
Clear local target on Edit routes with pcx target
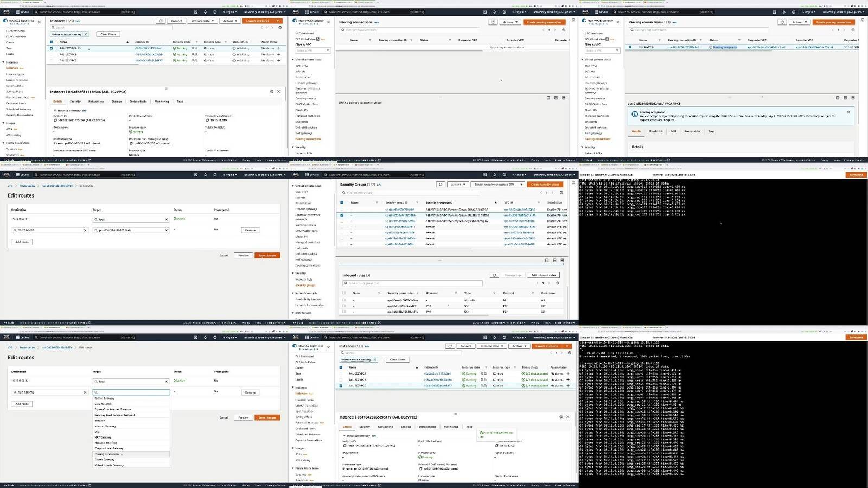click(x=166, y=219)
